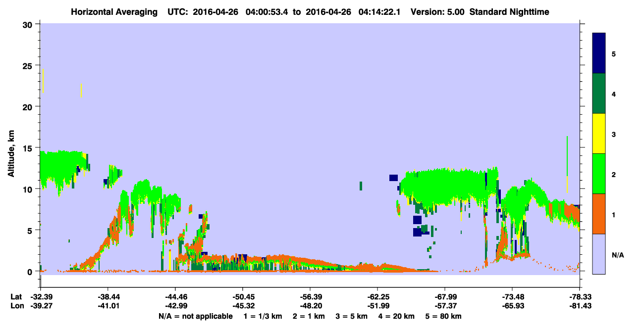Screen dimensions: 644x330
Task: Click longitude value -48.20
Action: 310,306
